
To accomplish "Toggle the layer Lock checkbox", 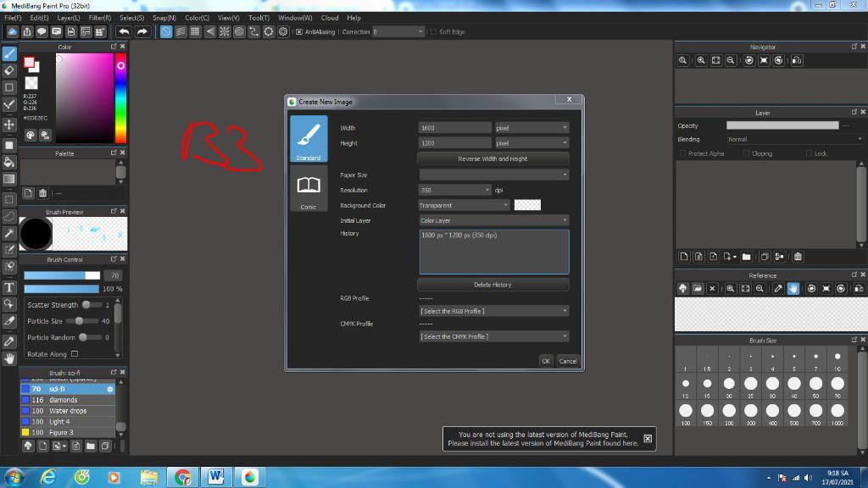I will pos(809,153).
